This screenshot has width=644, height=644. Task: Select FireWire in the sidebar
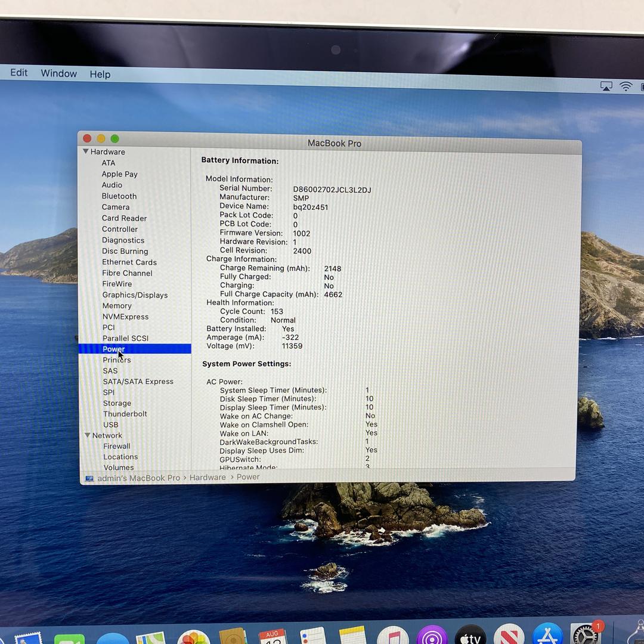117,284
